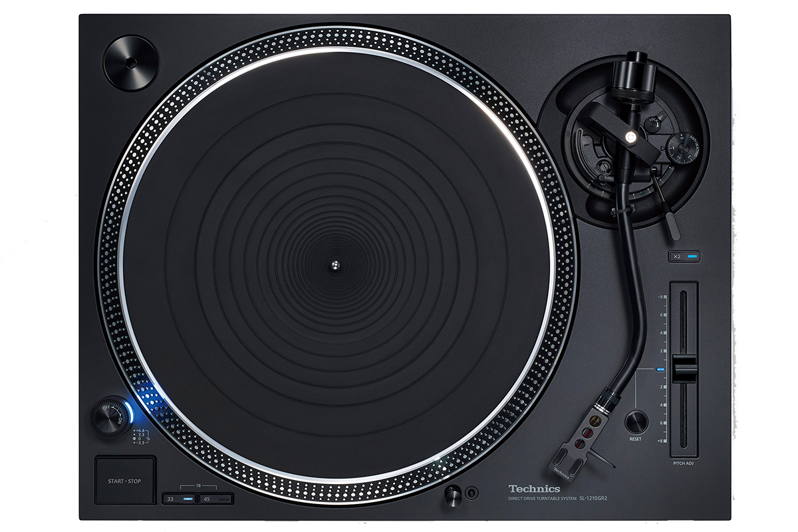This screenshot has width=798, height=532.
Task: Click the tonearm clamp rest
Action: coord(624,209)
